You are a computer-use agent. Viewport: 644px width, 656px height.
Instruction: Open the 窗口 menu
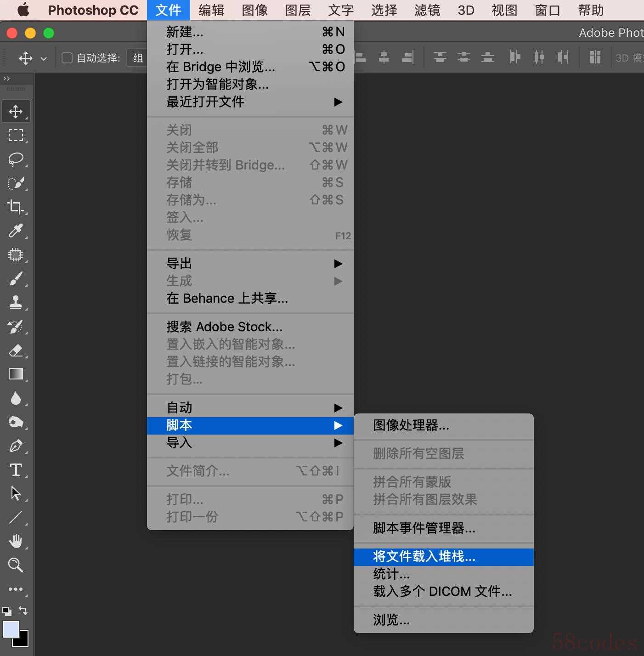[548, 10]
